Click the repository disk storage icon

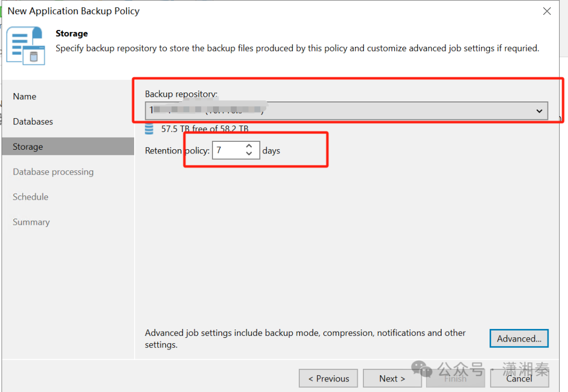tap(149, 129)
